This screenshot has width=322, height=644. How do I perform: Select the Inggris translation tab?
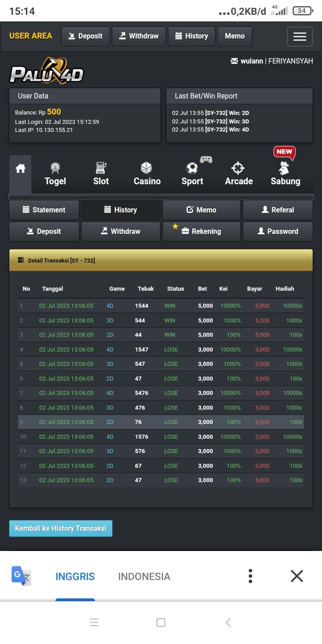[x=75, y=576]
